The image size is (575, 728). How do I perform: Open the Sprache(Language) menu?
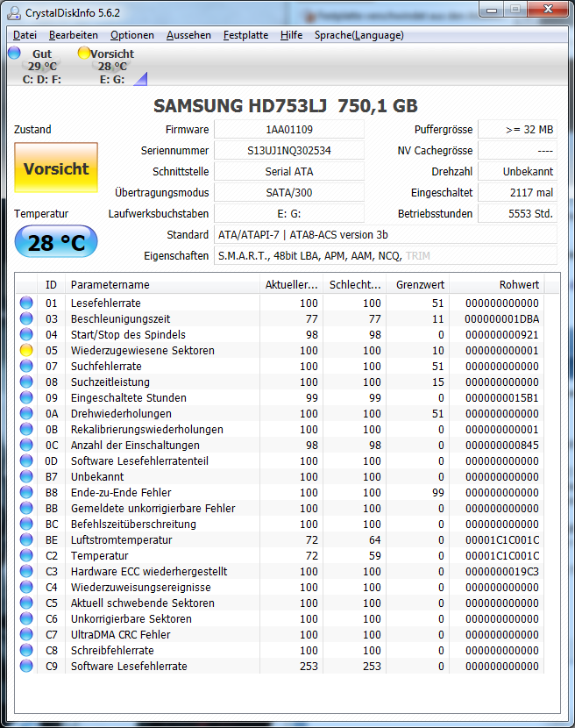click(359, 35)
